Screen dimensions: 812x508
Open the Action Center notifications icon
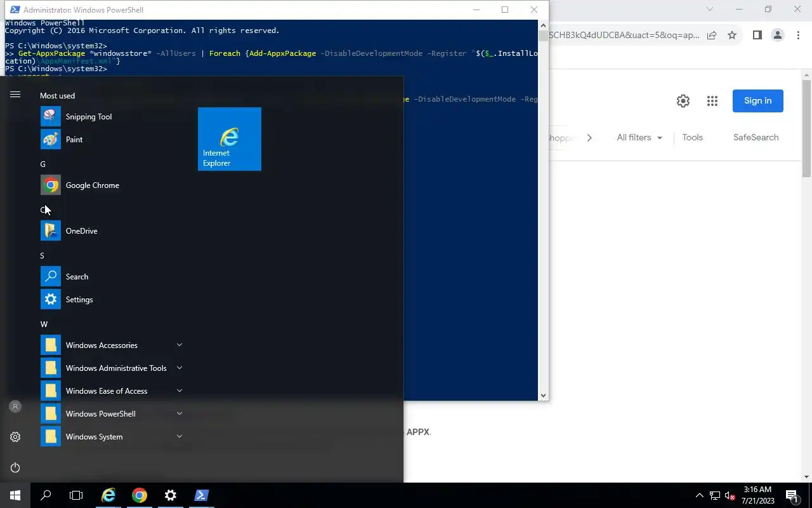[x=792, y=495]
